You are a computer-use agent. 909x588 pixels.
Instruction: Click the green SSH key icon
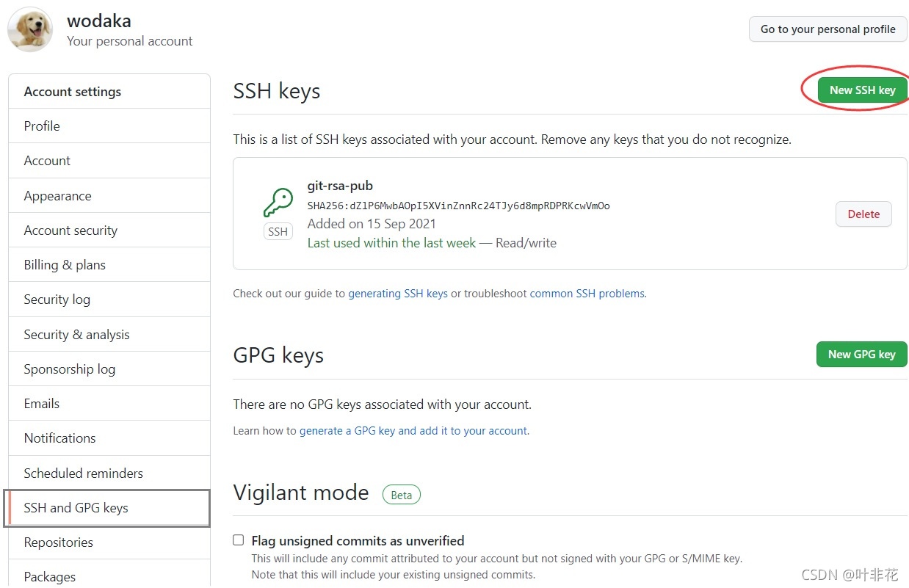[278, 203]
